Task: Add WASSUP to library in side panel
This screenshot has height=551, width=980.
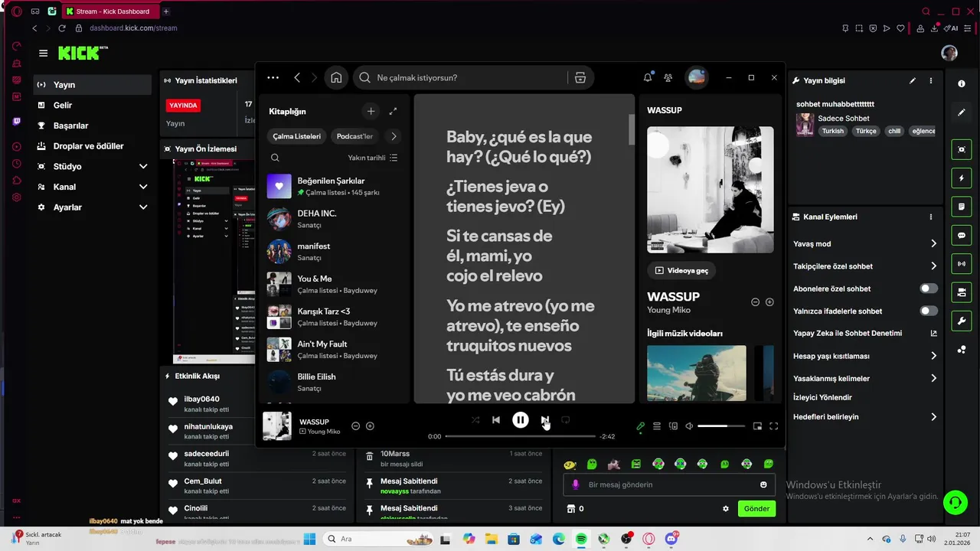Action: point(769,302)
